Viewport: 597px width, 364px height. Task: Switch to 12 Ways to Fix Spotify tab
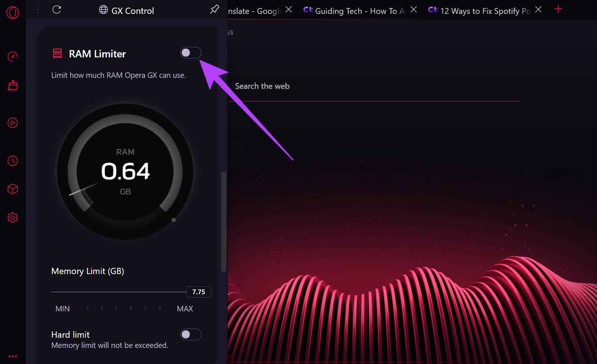click(x=479, y=11)
